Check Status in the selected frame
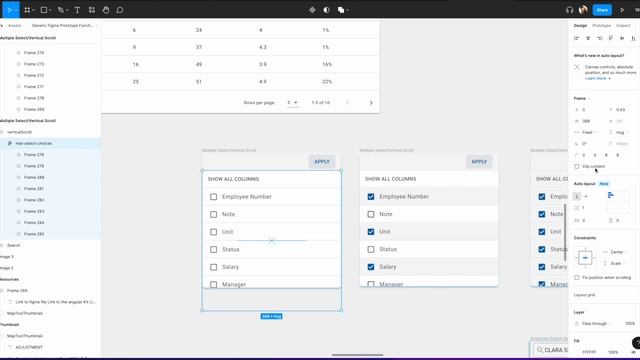The width and height of the screenshot is (640, 360). (213, 249)
